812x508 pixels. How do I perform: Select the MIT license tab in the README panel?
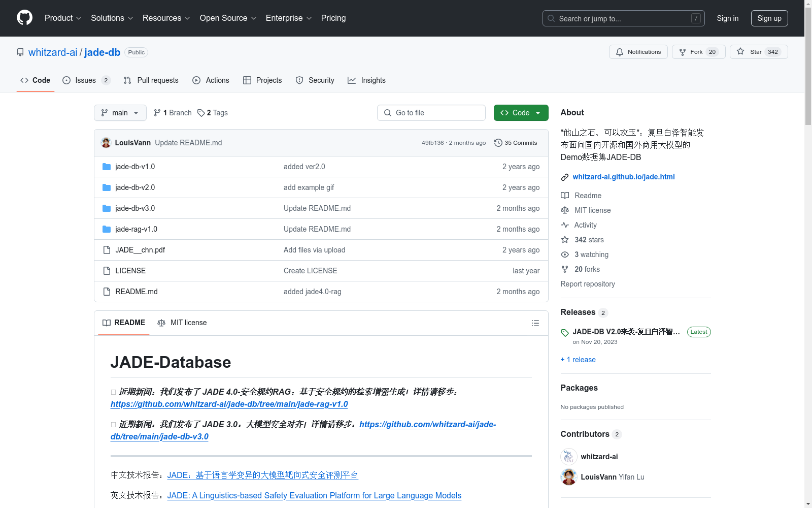(182, 323)
